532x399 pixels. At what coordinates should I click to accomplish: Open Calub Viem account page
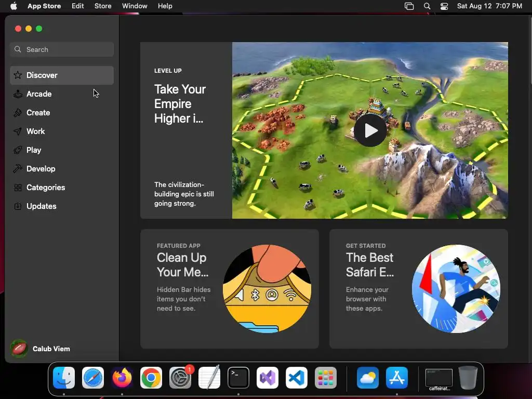click(41, 349)
